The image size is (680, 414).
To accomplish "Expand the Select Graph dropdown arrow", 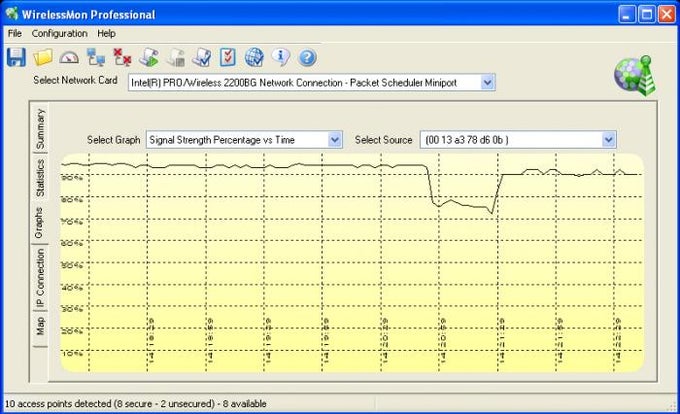I will pos(334,140).
